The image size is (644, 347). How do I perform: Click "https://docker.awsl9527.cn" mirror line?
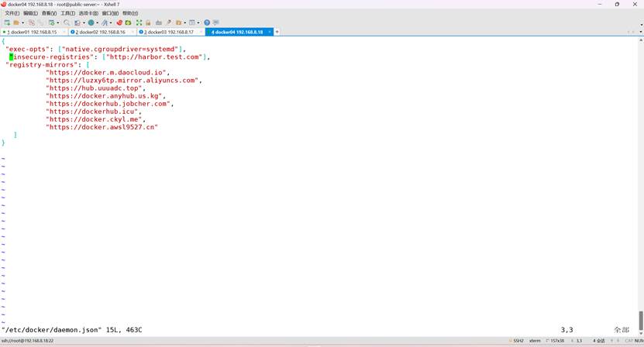pos(102,127)
